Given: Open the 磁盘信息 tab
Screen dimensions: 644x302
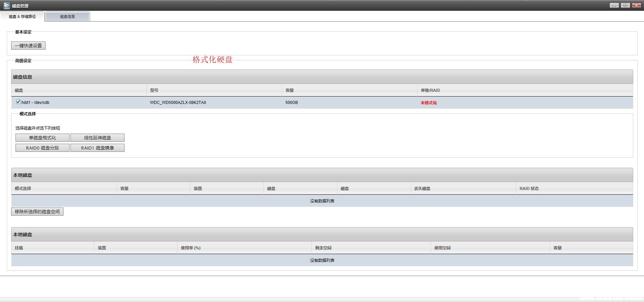Looking at the screenshot, I should 67,17.
